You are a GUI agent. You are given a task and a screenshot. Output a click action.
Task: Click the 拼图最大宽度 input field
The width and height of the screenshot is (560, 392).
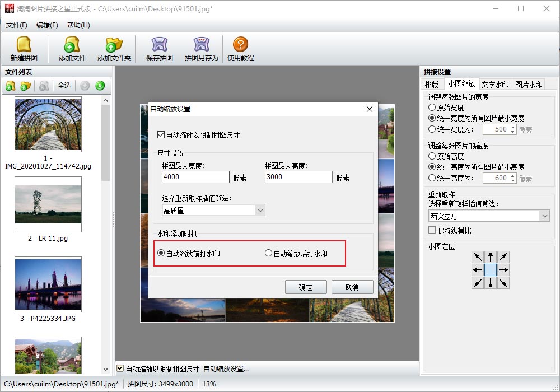point(195,178)
